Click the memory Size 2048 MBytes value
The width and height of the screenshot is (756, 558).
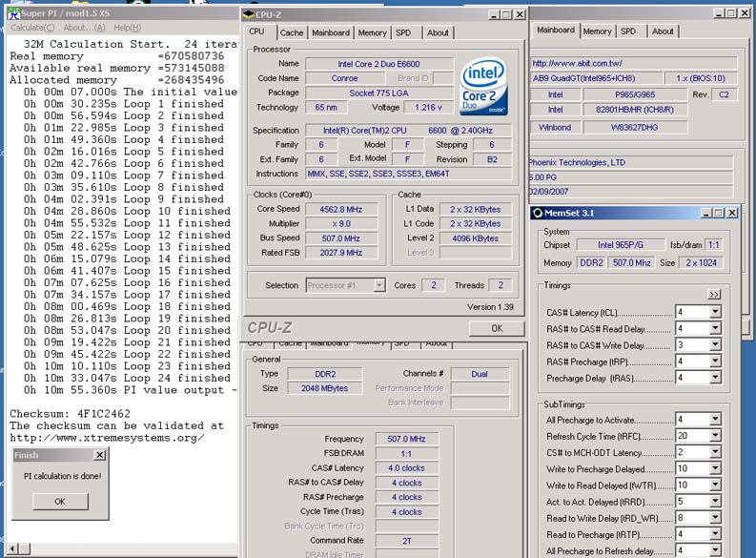324,388
